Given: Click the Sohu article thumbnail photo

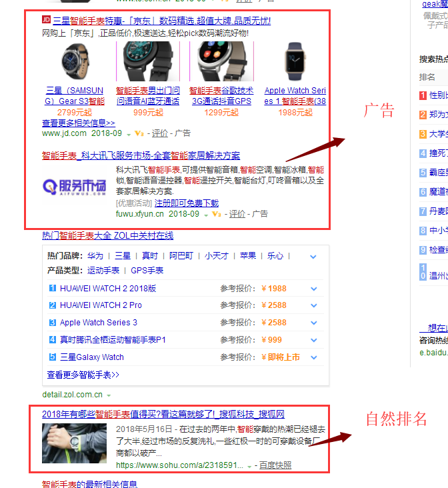Looking at the screenshot, I should [74, 443].
